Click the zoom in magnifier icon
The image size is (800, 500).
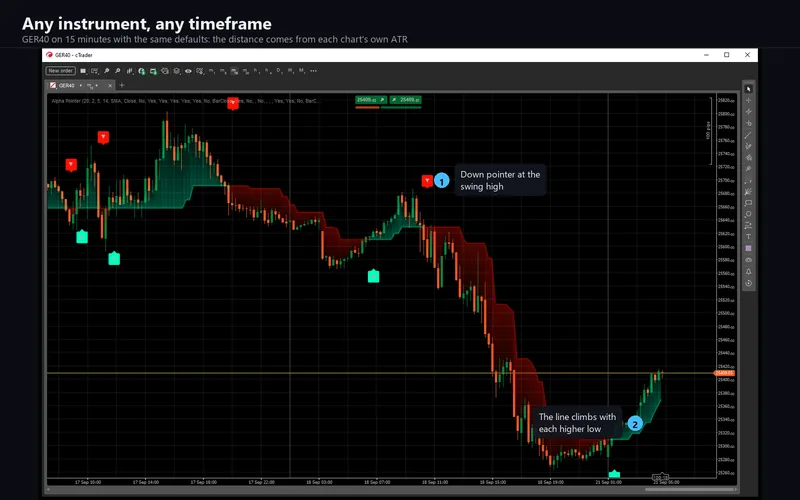(107, 71)
